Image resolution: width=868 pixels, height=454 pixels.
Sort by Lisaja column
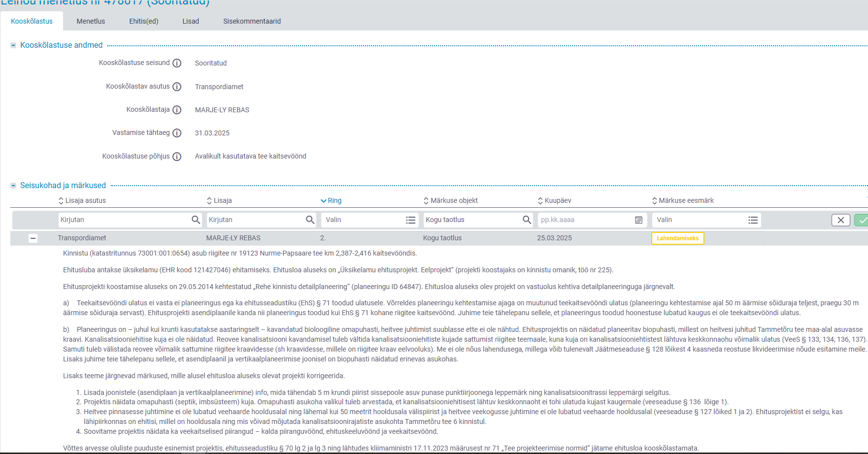(219, 200)
